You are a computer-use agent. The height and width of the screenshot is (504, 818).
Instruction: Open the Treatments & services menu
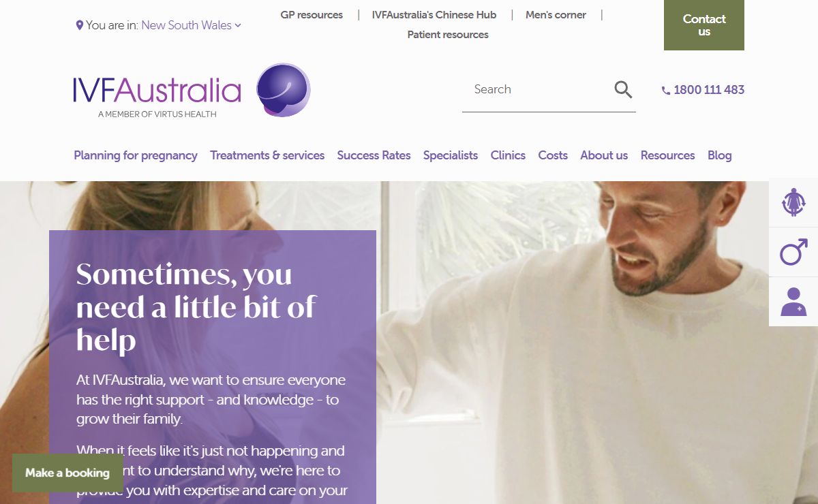pos(267,155)
